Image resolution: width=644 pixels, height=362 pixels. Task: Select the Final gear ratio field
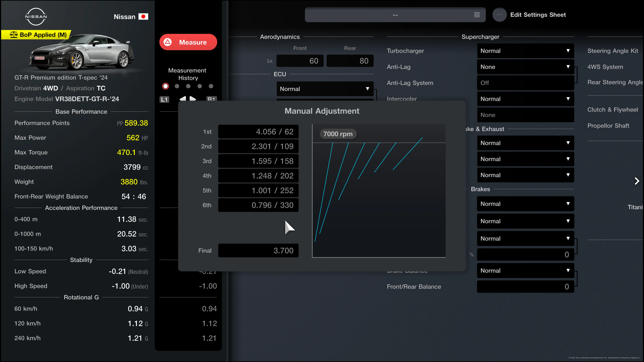[x=258, y=251]
